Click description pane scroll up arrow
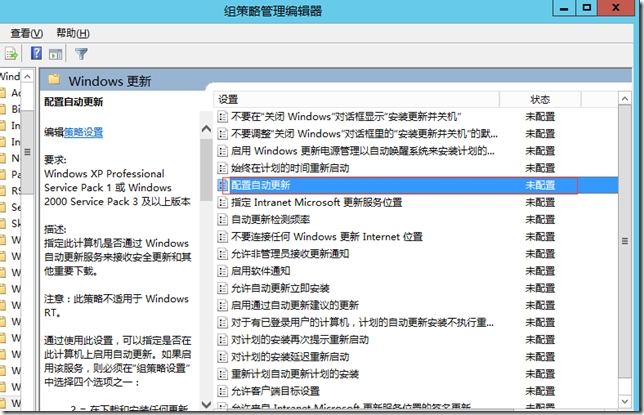Image resolution: width=644 pixels, height=415 pixels. tap(206, 129)
